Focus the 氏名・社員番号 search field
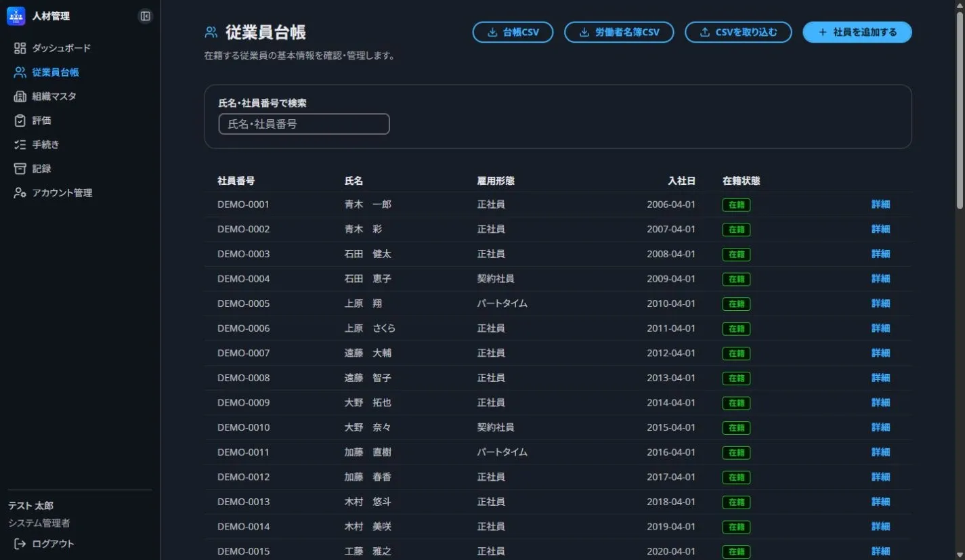 click(x=304, y=124)
